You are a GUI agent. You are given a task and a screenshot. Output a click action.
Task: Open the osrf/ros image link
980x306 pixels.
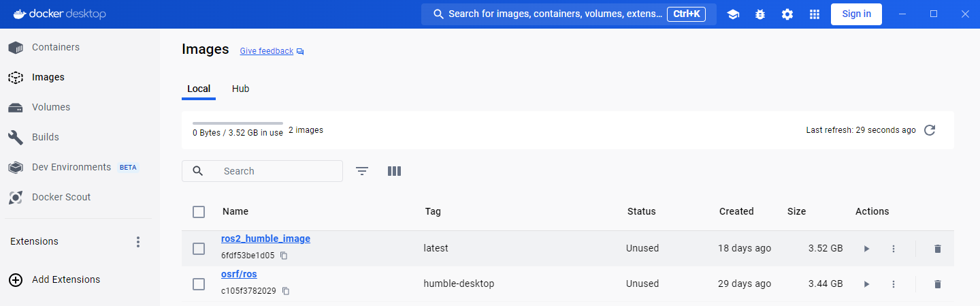(x=239, y=274)
